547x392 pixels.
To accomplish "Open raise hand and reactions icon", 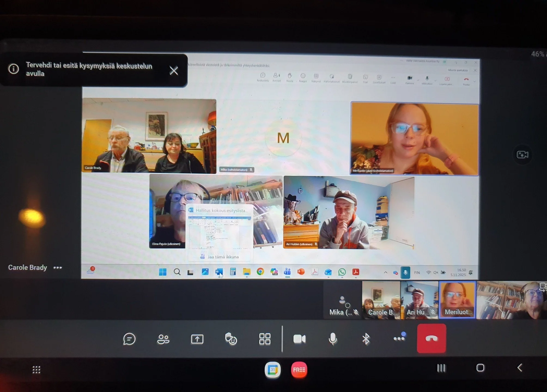I will (231, 339).
